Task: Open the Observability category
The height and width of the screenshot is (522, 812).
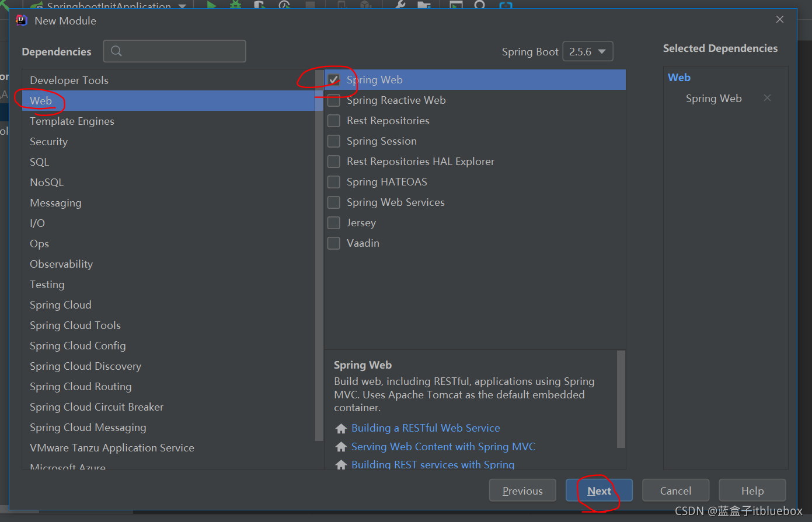Action: tap(168, 264)
